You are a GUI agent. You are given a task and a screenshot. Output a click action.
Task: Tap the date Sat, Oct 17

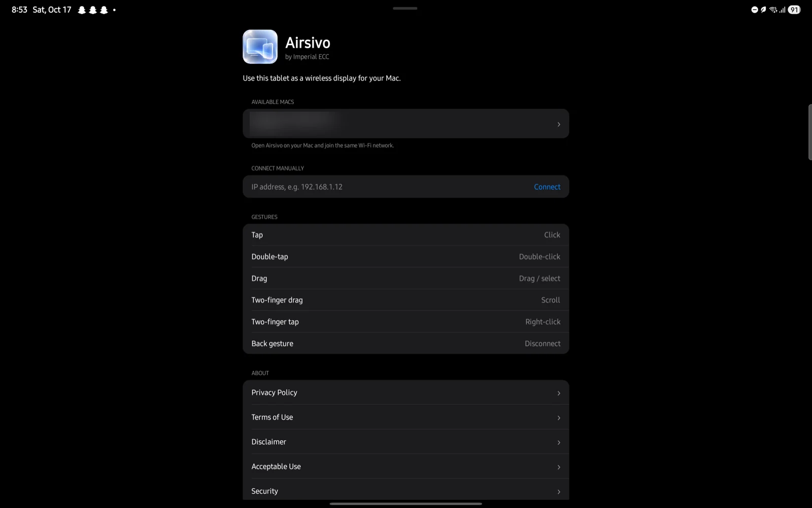(52, 10)
